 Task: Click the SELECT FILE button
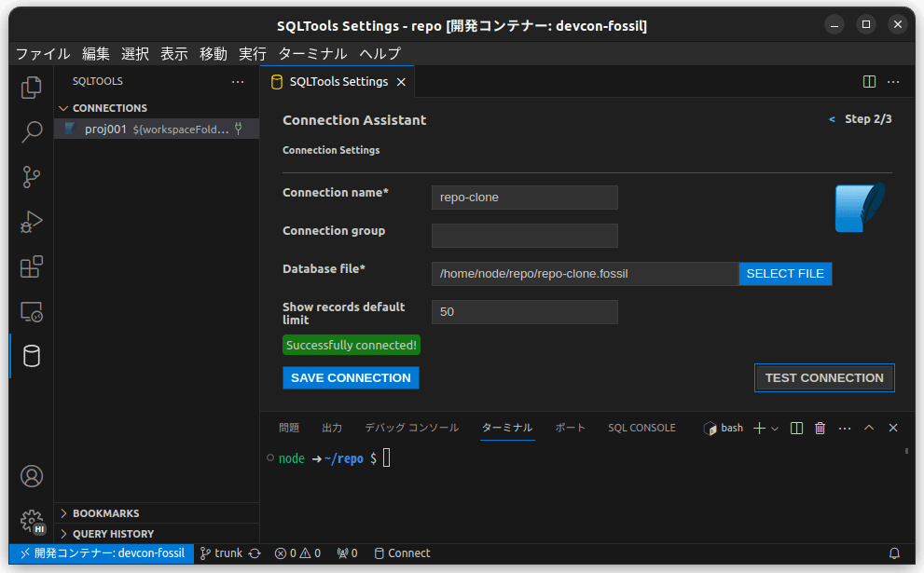tap(785, 274)
